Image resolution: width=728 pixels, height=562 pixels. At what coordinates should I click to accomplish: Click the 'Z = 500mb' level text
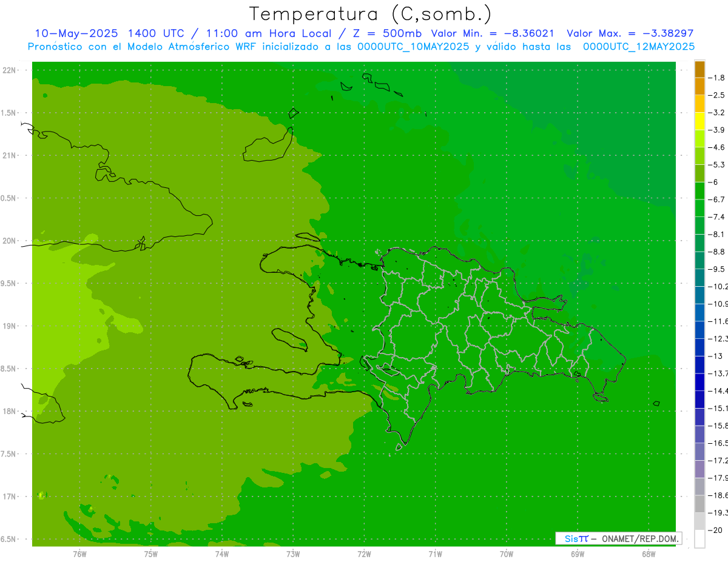tap(388, 33)
